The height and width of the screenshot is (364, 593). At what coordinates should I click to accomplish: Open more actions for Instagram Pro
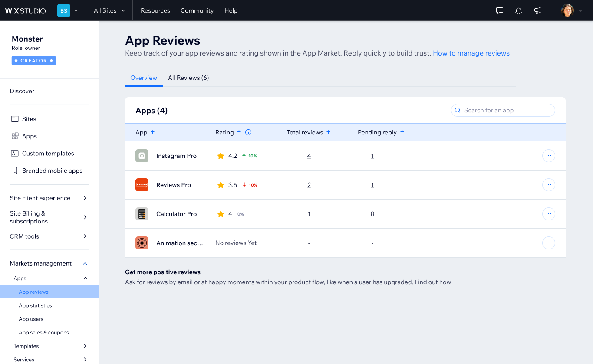(549, 156)
